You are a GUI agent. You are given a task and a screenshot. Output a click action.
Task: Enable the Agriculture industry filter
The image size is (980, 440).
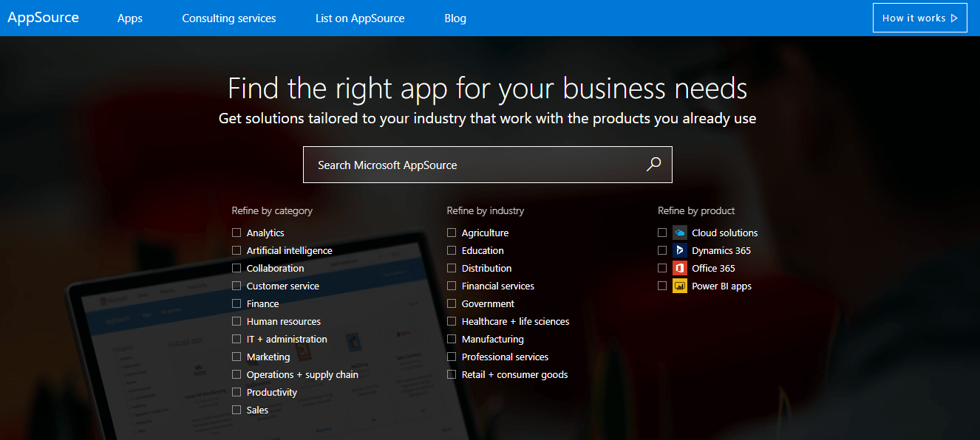(451, 232)
